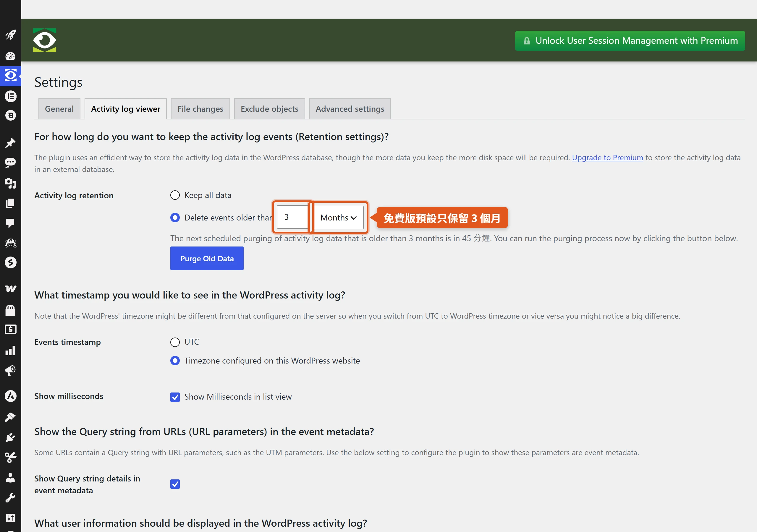Viewport: 757px width, 532px height.
Task: Click the WP Activity Log eye logo
Action: [x=45, y=40]
